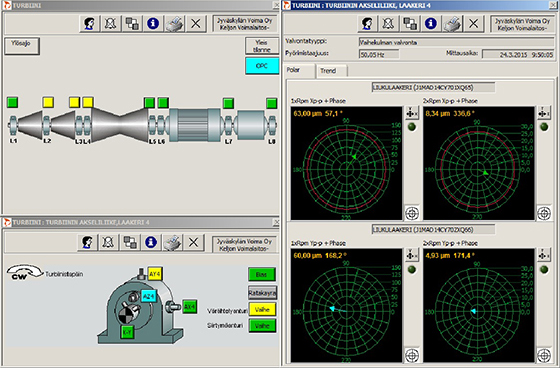
Task: Click green Vaihe button for Siirtymäanturi
Action: coord(262,325)
